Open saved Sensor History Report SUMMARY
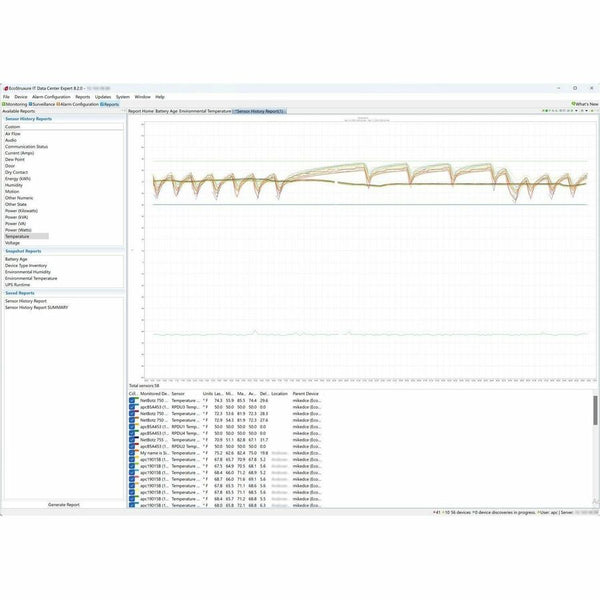600x600 pixels. (37, 308)
